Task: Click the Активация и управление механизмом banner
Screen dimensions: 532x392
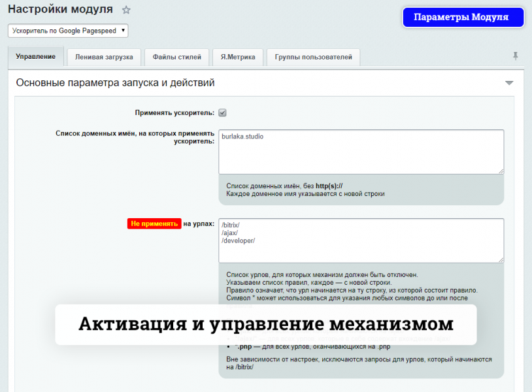Action: click(x=265, y=324)
